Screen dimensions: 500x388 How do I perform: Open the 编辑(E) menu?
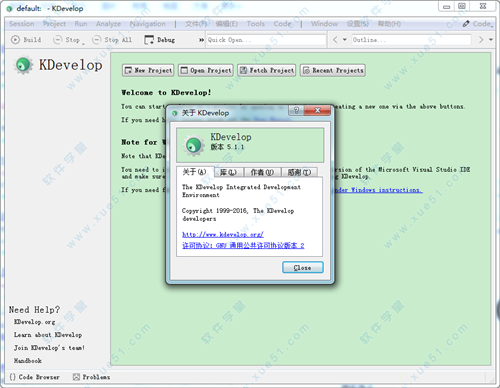click(227, 24)
